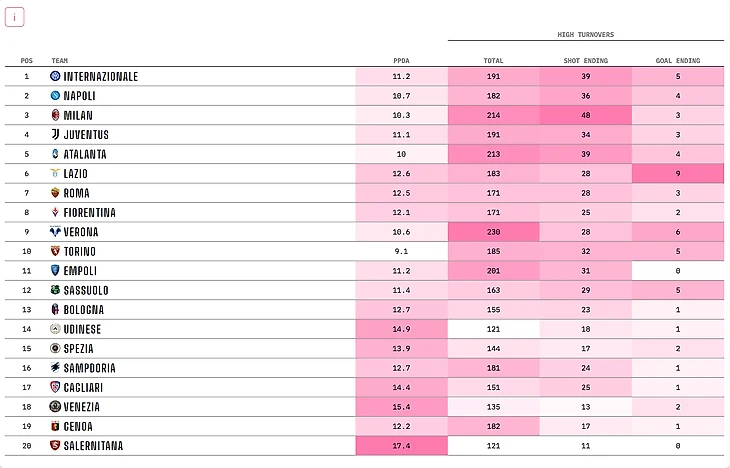Screen dimensions: 730x468
Task: Click the Internazionale club crest
Action: 55,76
